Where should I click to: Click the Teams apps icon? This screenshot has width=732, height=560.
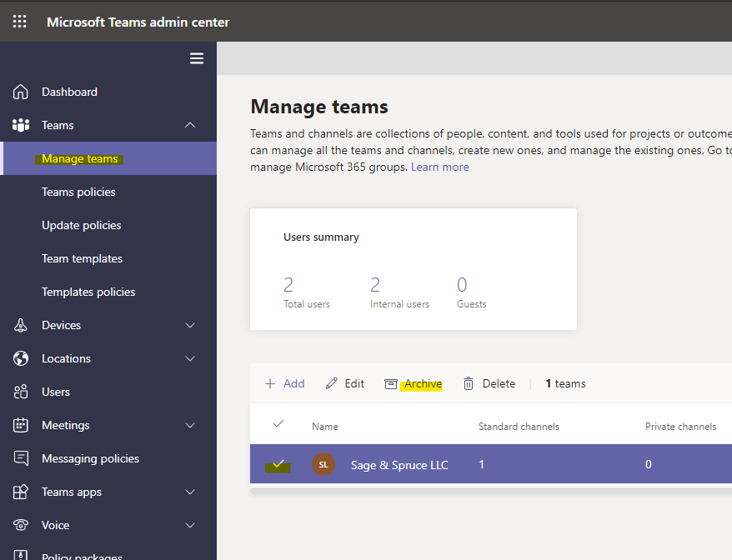21,492
